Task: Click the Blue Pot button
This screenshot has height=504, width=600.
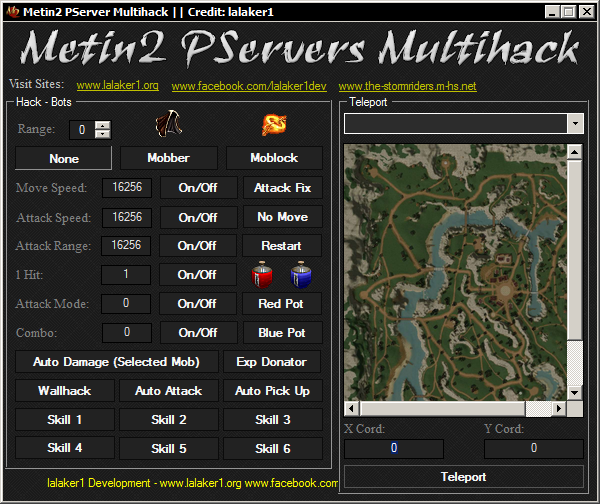Action: (x=283, y=333)
